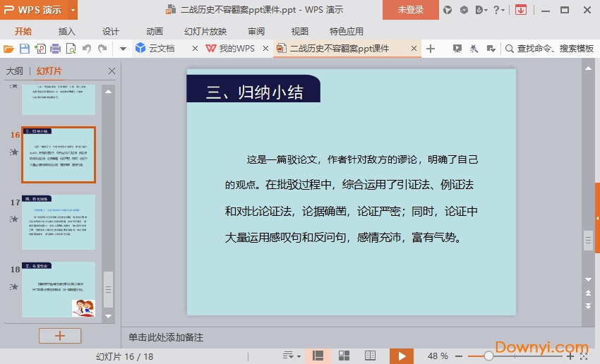Click the zoom slider handle

coord(488,356)
